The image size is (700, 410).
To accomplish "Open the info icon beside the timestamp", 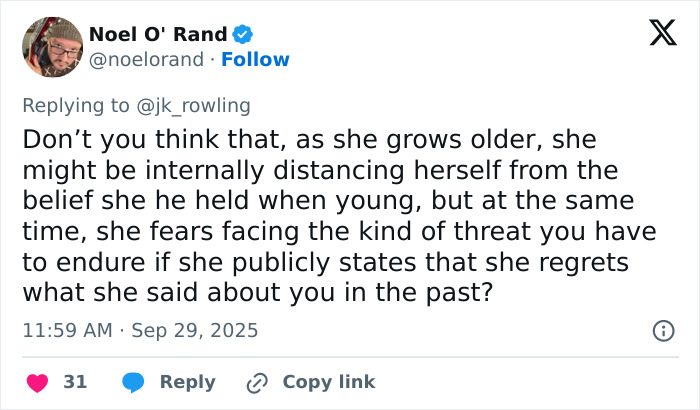I will 662,330.
